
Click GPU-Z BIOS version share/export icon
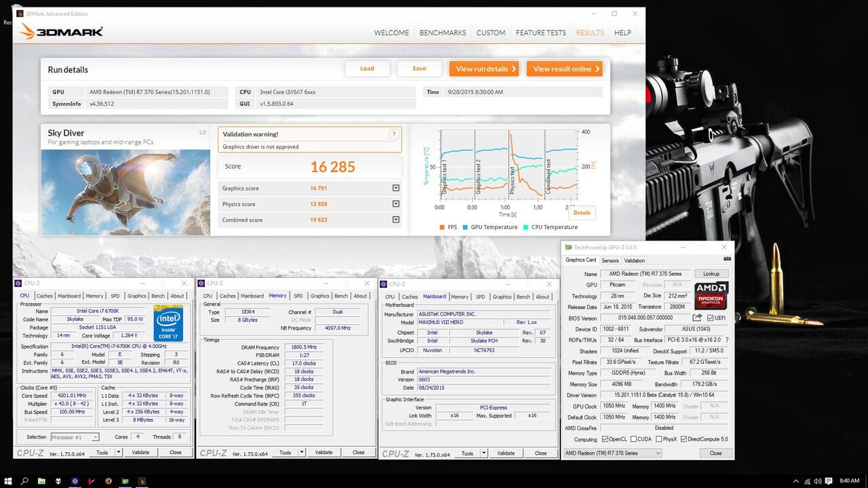(697, 317)
